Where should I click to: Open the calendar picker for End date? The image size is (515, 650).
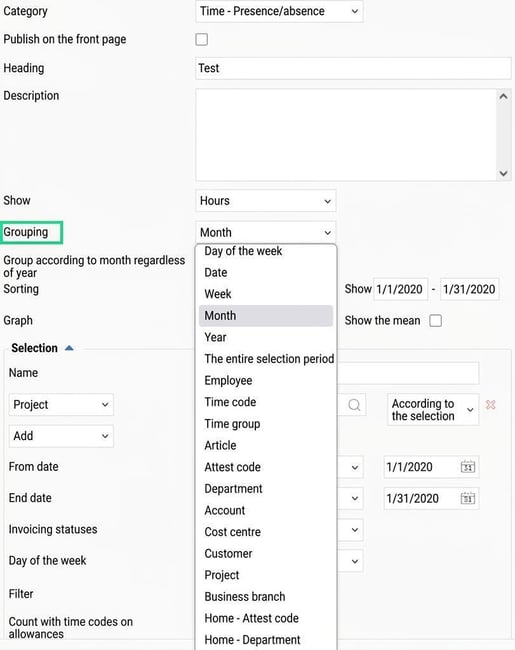[468, 498]
